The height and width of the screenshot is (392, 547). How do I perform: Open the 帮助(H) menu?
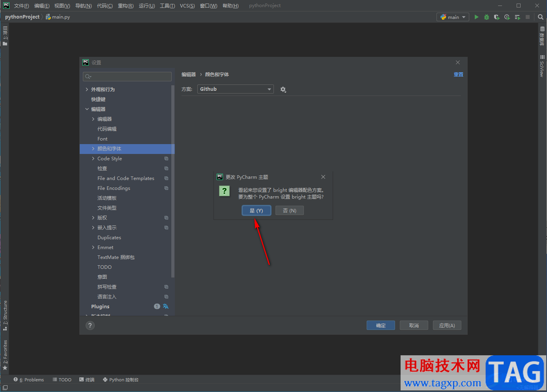coord(230,6)
